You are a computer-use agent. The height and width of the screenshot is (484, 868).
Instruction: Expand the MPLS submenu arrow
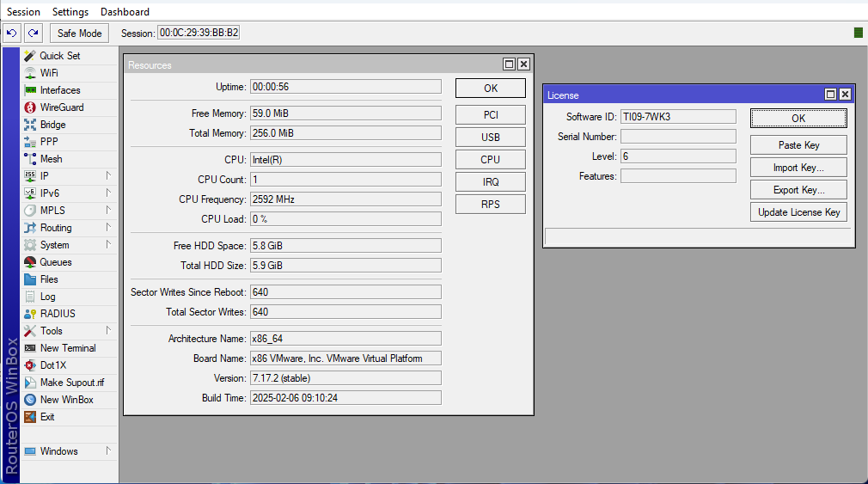108,210
